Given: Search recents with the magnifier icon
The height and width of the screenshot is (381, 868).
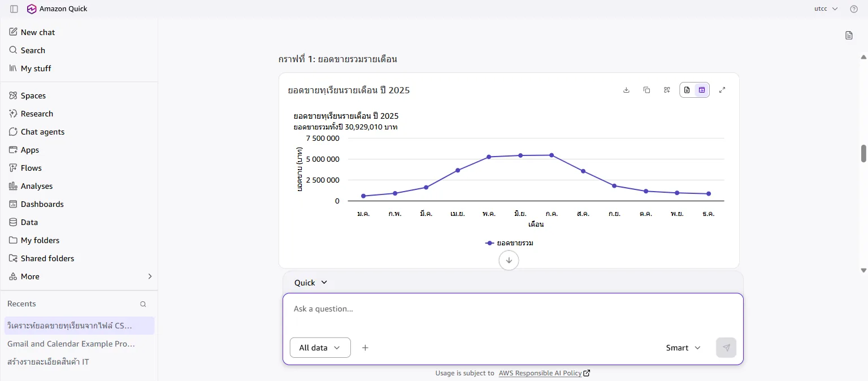Looking at the screenshot, I should [143, 304].
